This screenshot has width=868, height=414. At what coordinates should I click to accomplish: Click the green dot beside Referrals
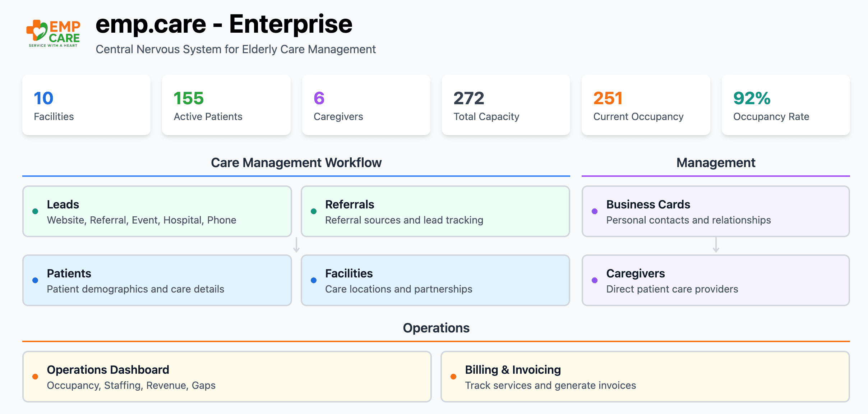314,211
